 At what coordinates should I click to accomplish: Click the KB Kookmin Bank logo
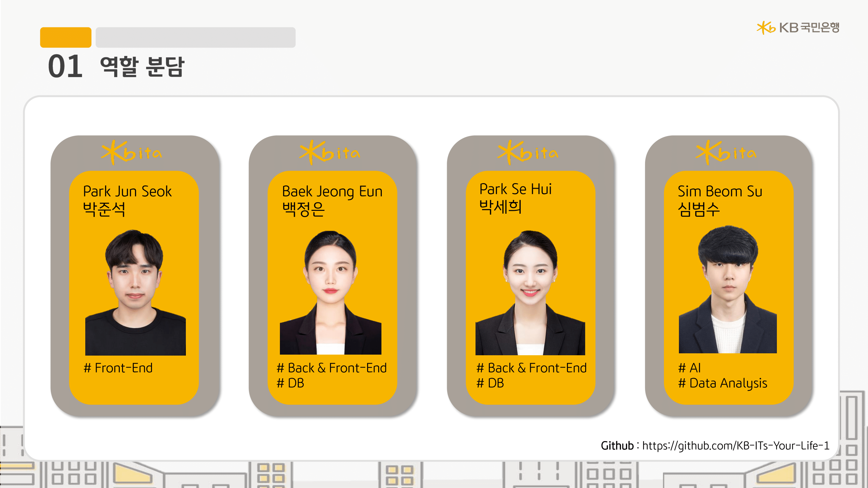coord(798,28)
